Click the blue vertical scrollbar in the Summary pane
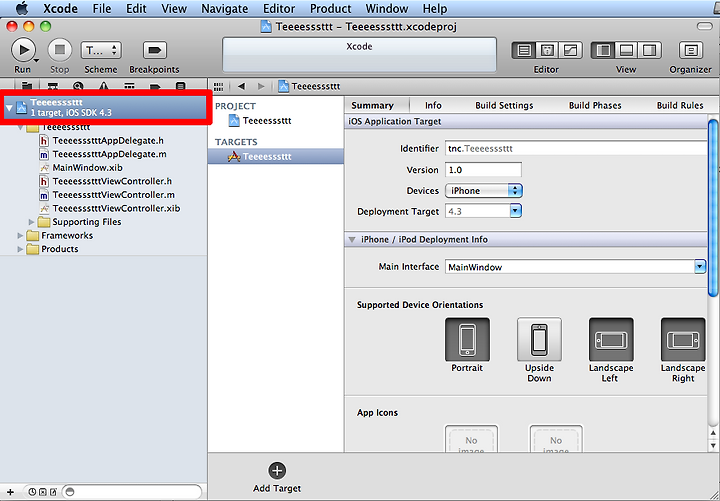The height and width of the screenshot is (501, 720). click(713, 208)
